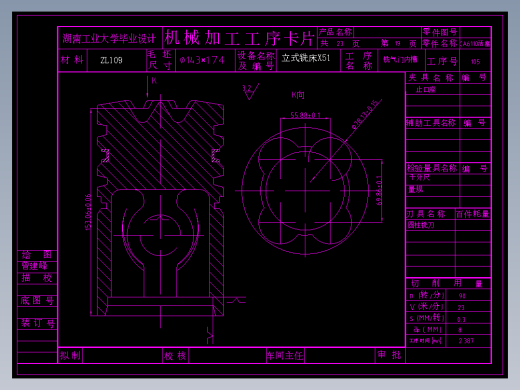Select the gauge entry 千分尺

point(419,177)
